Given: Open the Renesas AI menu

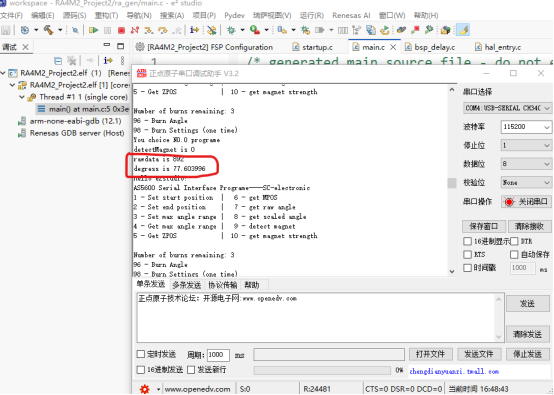Looking at the screenshot, I should click(x=351, y=16).
